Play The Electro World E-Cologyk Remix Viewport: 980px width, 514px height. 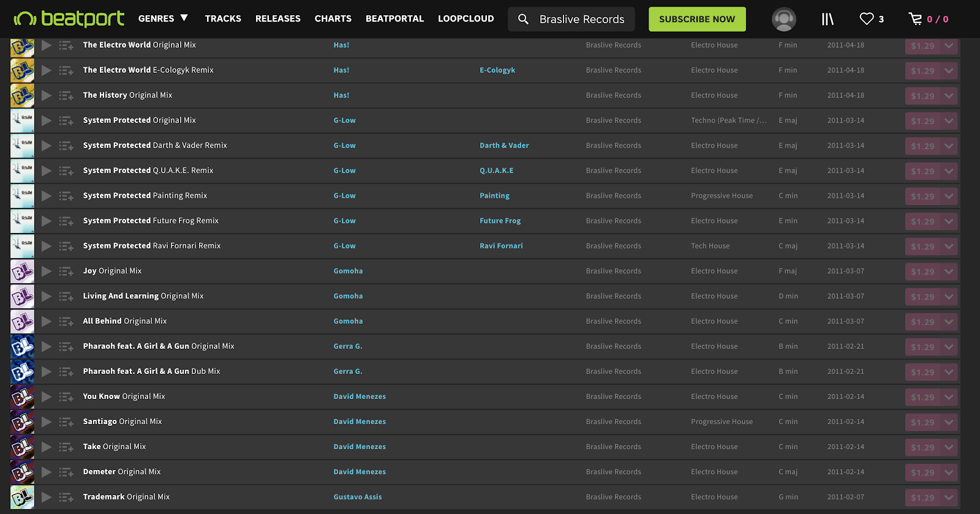[46, 70]
